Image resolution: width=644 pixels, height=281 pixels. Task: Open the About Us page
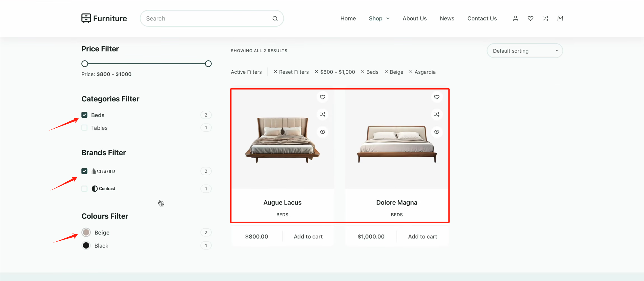pos(415,18)
